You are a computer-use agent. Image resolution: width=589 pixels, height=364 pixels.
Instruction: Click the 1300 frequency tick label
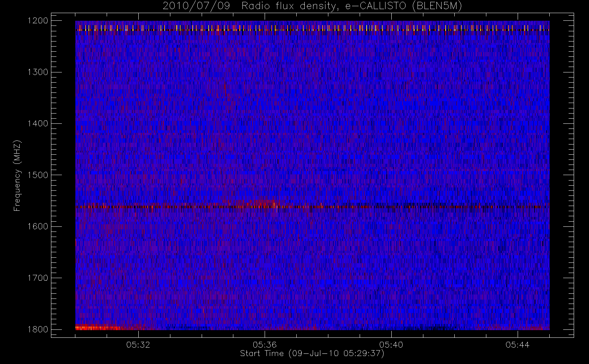38,72
